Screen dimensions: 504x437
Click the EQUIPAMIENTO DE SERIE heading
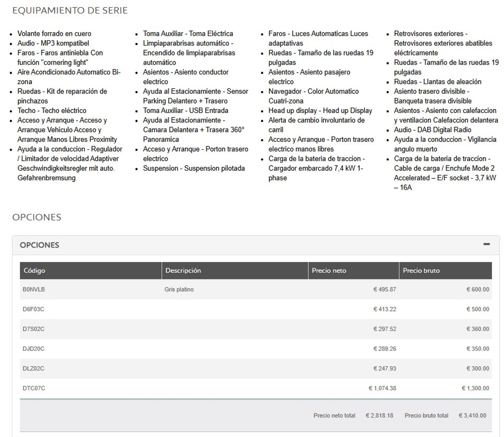[x=70, y=11]
